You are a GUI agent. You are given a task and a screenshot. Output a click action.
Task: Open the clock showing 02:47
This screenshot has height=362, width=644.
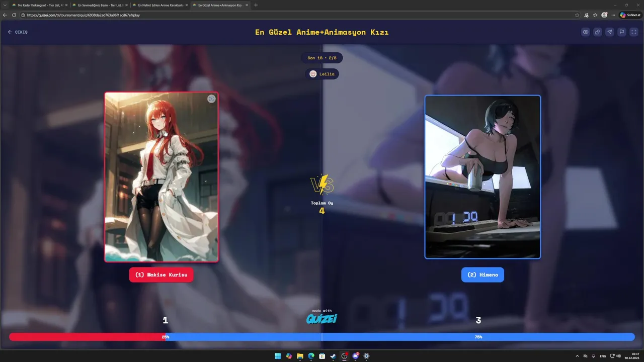tap(632, 356)
